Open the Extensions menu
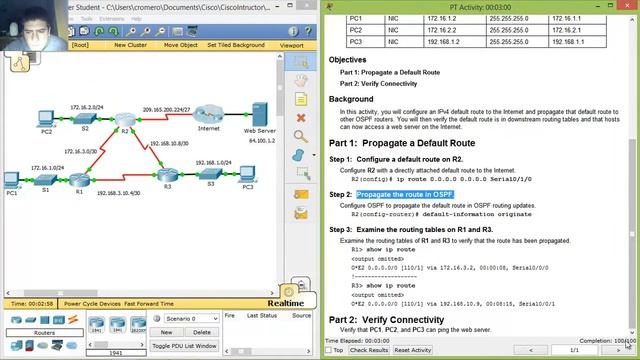640x360 pixels. [x=111, y=19]
